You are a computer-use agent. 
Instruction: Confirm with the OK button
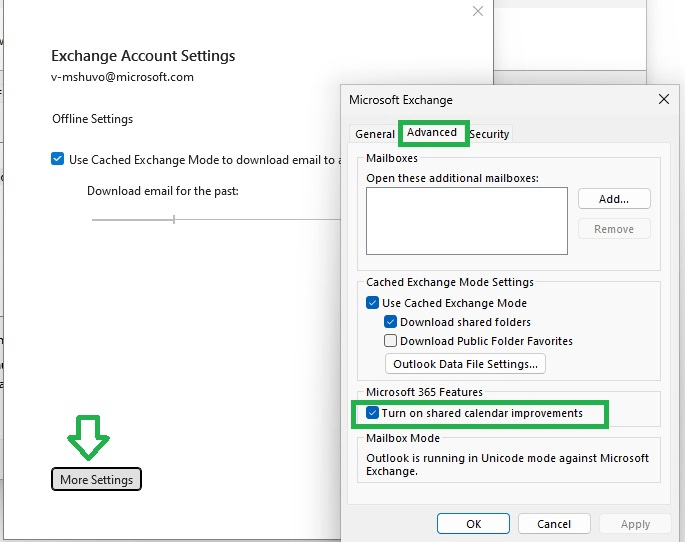[x=473, y=524]
